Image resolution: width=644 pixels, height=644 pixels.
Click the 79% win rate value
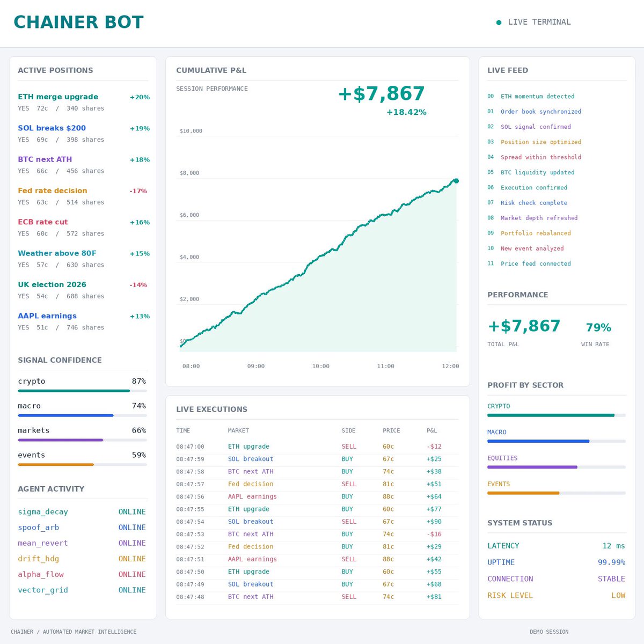click(598, 327)
